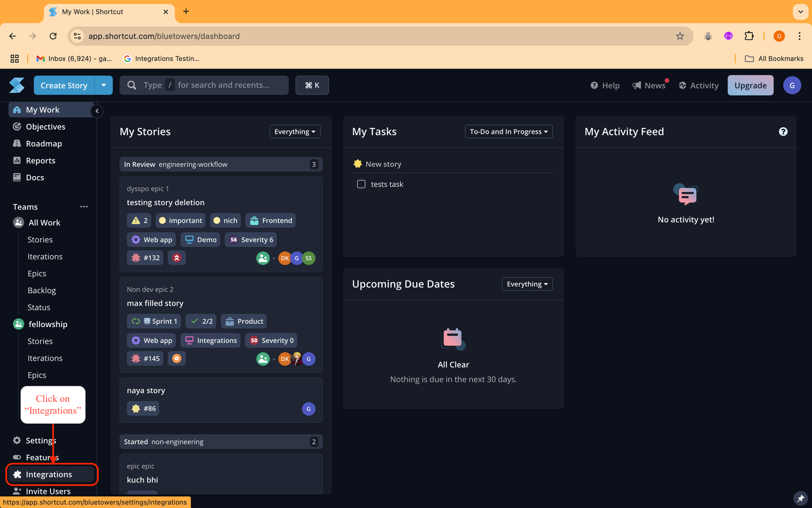Collapse the sidebar with the chevron
This screenshot has width=812, height=508.
(x=97, y=111)
